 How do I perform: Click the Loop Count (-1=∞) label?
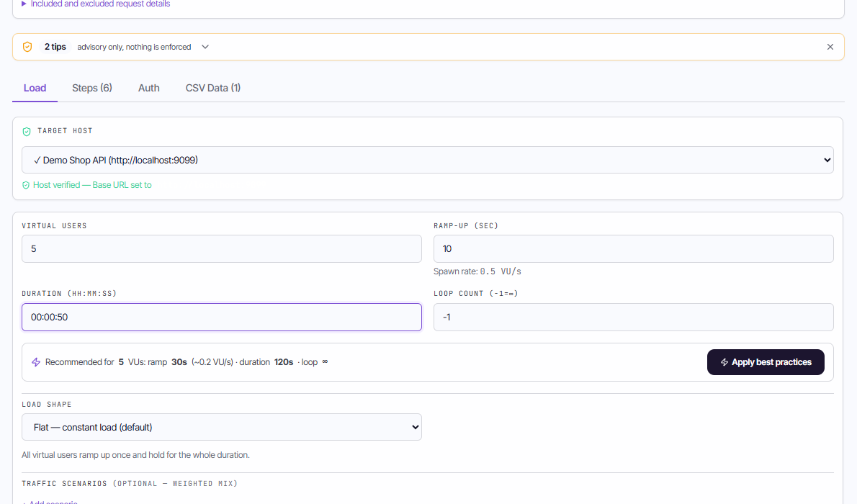pyautogui.click(x=475, y=294)
